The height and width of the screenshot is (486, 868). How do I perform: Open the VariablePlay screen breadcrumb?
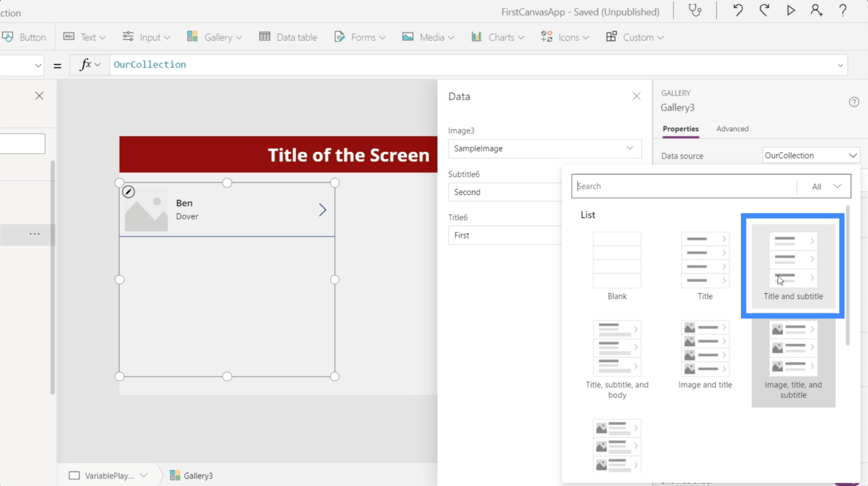click(x=109, y=476)
